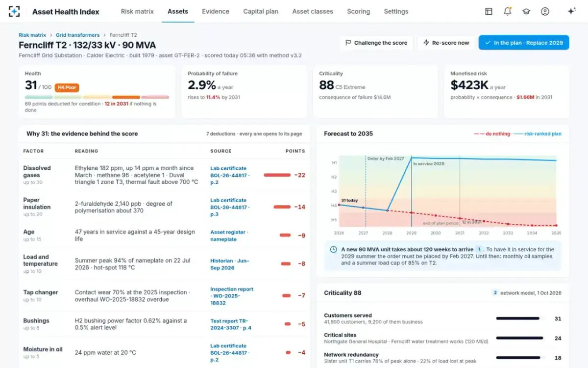Click the $423K monetised risk value
The image size is (588, 368).
tap(469, 85)
